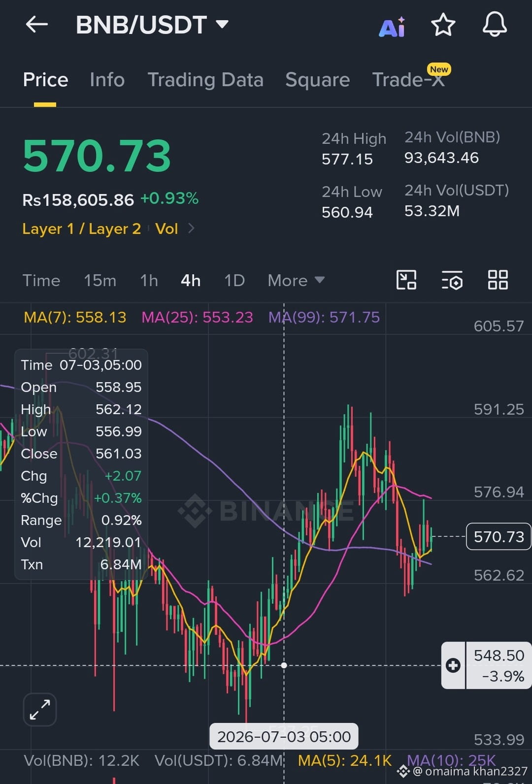Switch to the Info tab
Viewport: 532px width, 784px height.
click(107, 80)
